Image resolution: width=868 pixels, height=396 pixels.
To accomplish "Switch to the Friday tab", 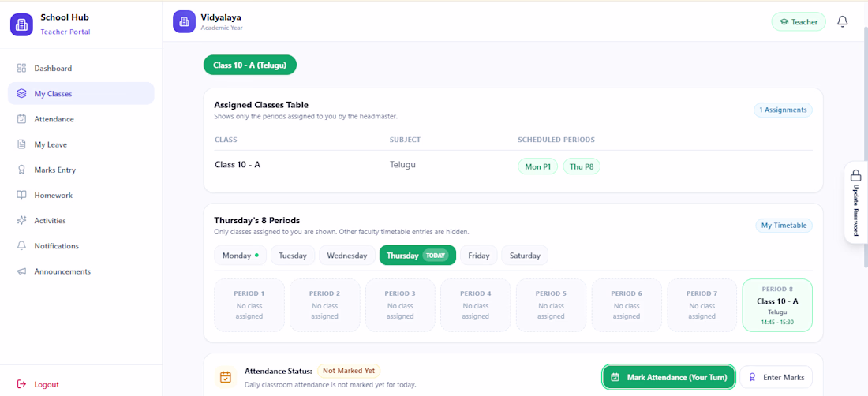I will (479, 256).
